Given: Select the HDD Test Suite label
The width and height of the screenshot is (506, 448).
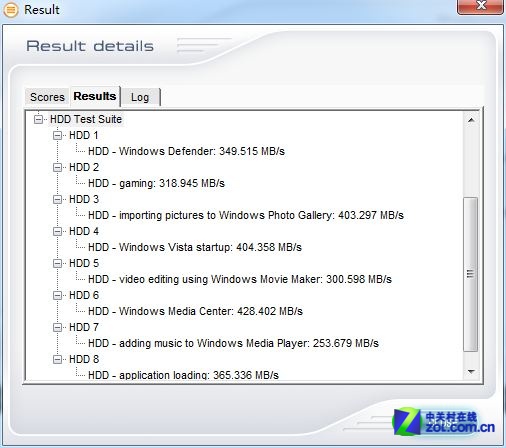Looking at the screenshot, I should pos(86,119).
